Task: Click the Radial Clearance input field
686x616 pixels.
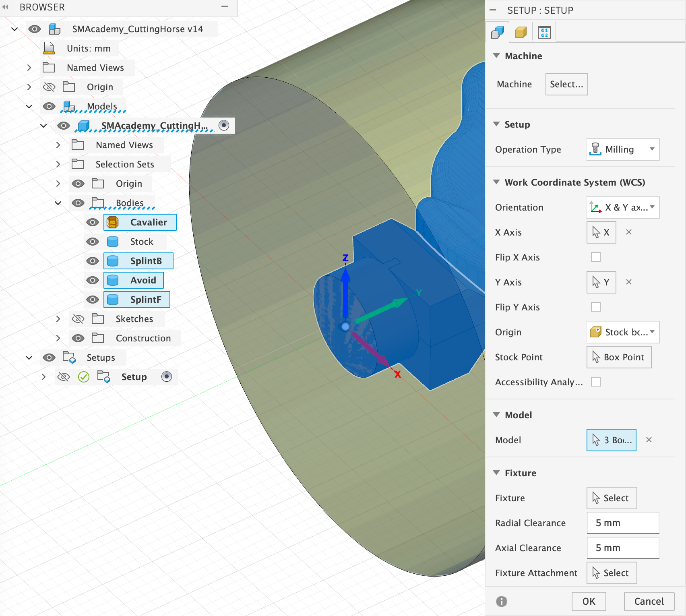Action: point(622,523)
